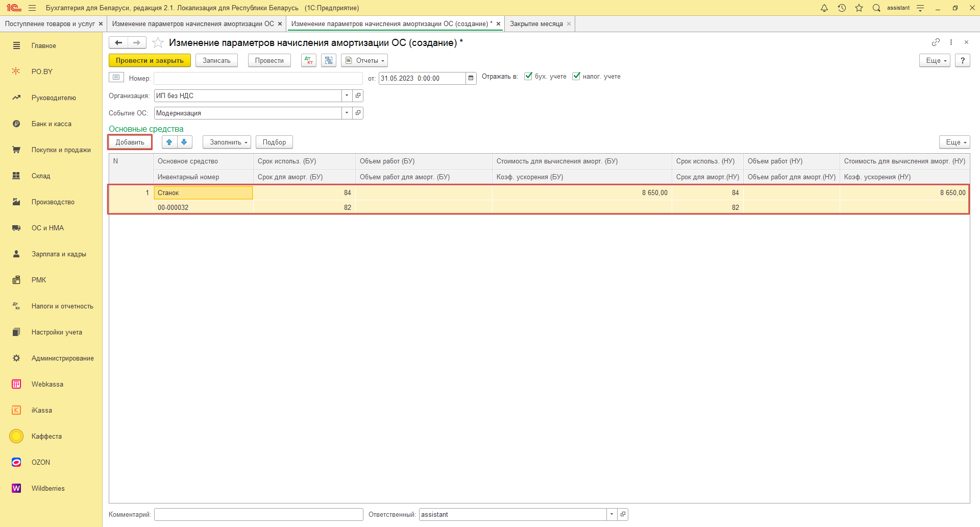980x527 pixels.
Task: Click into the Комментарий input field
Action: click(258, 514)
